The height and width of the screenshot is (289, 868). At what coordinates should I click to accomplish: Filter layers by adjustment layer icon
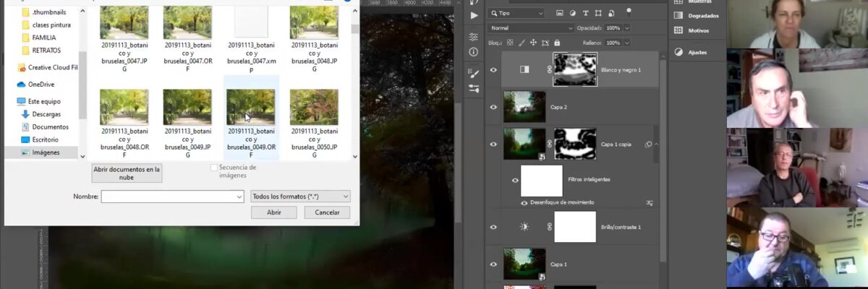click(573, 13)
